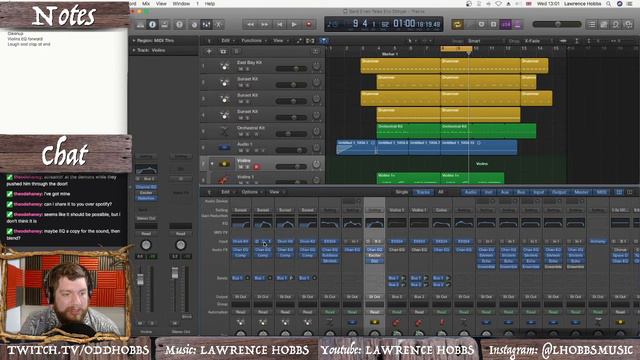The width and height of the screenshot is (640, 360).
Task: Open the Library panel icon
Action: tap(140, 24)
